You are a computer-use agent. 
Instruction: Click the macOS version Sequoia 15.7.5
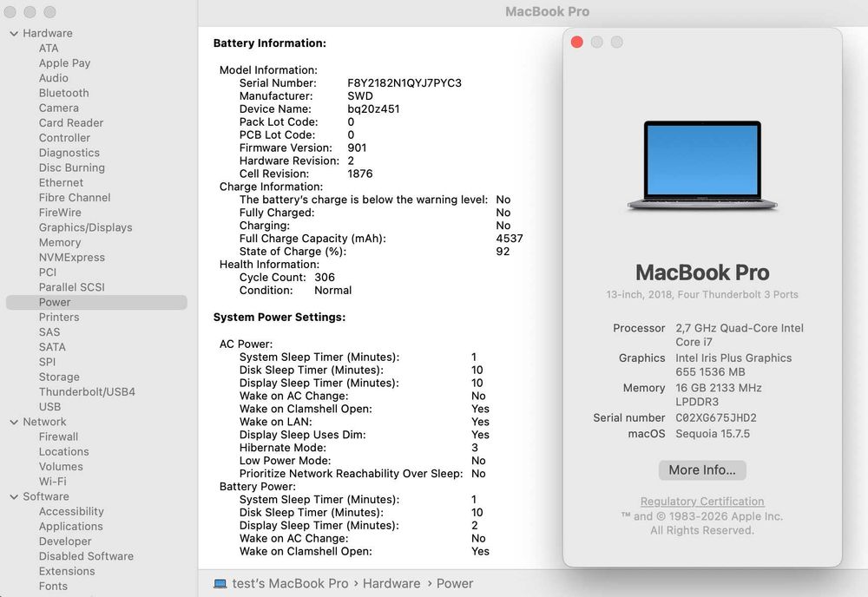pyautogui.click(x=713, y=434)
